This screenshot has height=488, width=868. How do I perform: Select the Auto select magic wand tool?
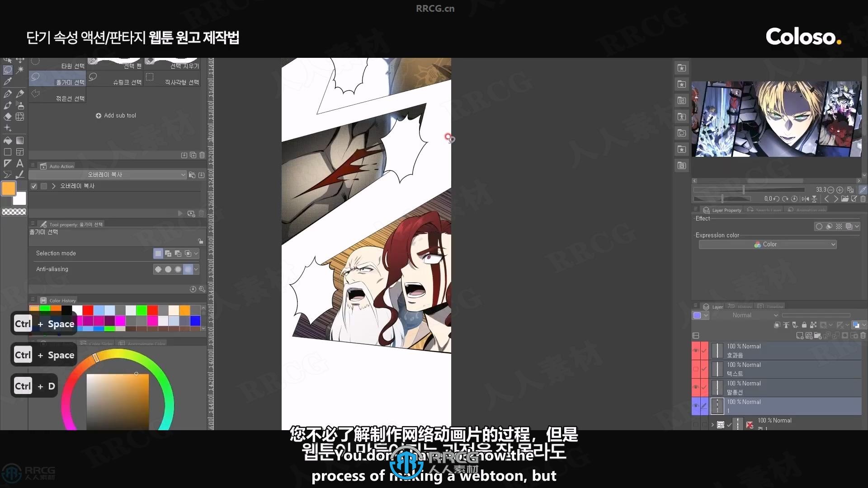20,70
